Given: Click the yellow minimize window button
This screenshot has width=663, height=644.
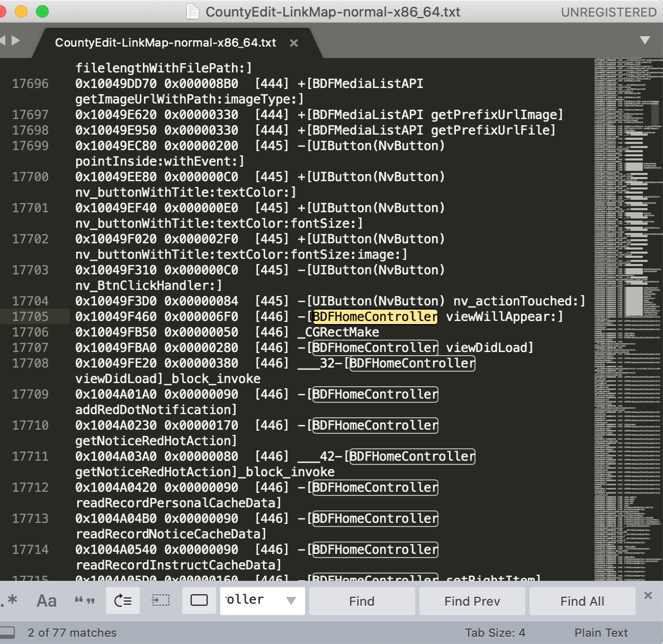Looking at the screenshot, I should (21, 11).
